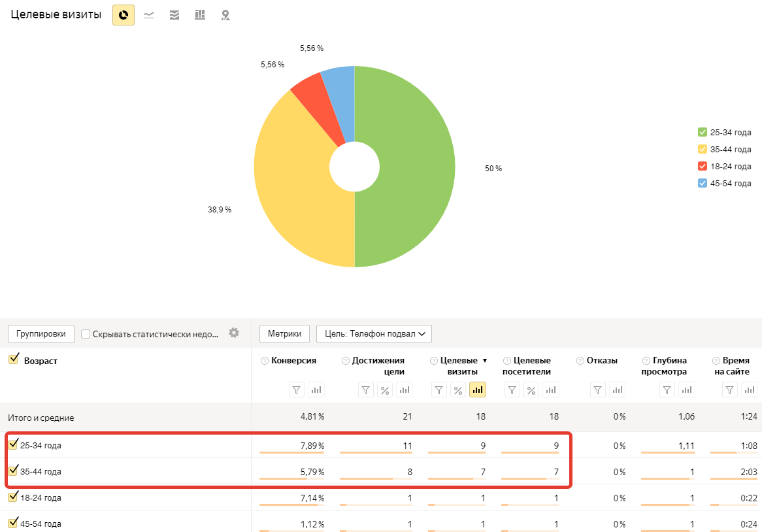This screenshot has width=762, height=532.
Task: Click chart icon under Достижения цели
Action: (x=405, y=390)
